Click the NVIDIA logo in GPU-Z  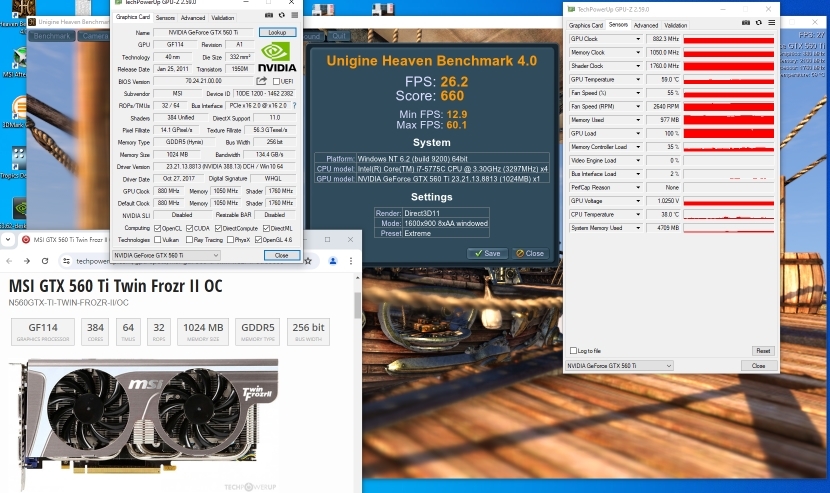click(277, 57)
